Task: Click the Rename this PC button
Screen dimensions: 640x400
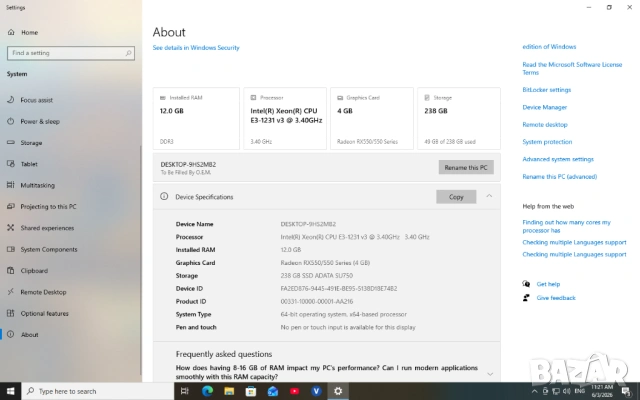Action: click(466, 167)
